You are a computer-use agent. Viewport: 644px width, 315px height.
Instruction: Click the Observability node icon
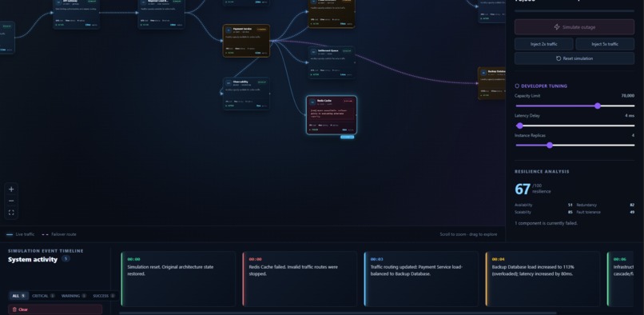tap(229, 82)
